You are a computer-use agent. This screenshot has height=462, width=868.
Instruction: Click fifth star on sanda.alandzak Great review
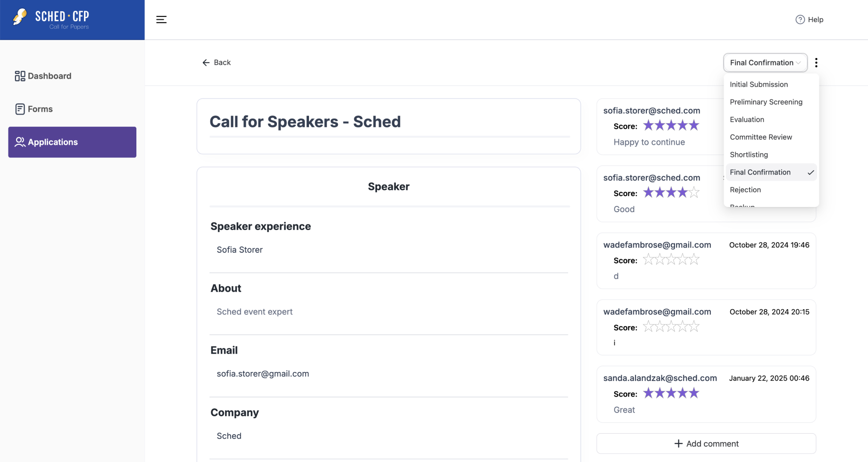click(693, 393)
